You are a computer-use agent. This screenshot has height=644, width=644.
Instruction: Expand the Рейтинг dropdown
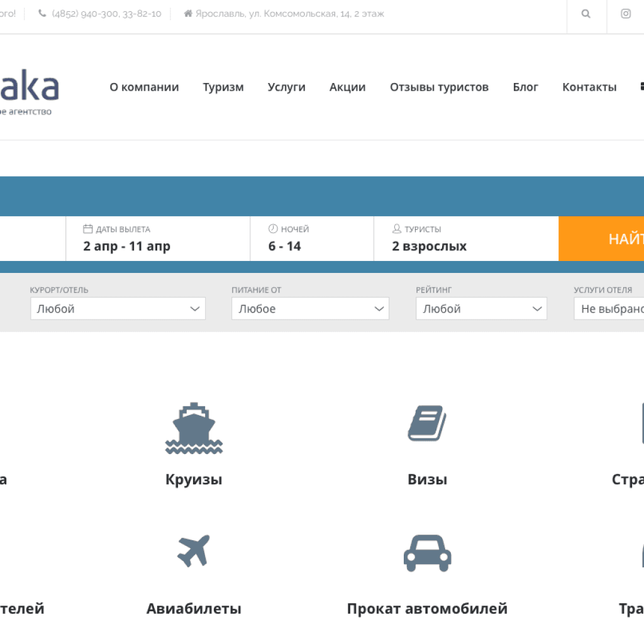(481, 309)
